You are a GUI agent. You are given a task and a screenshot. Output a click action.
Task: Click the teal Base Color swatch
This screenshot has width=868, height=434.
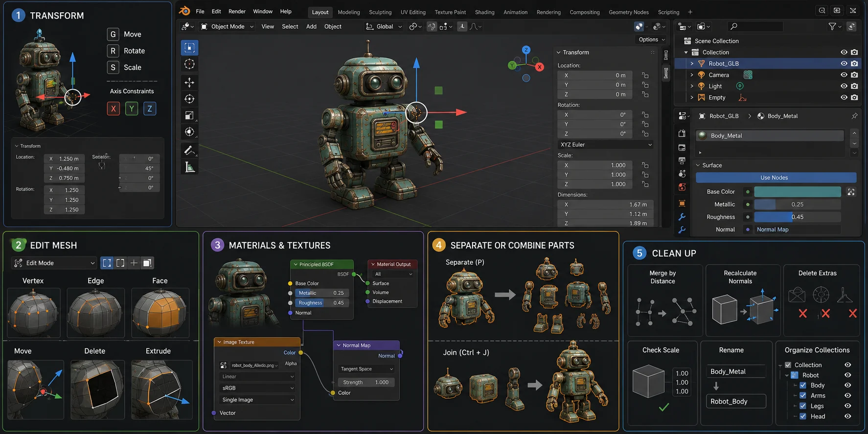[798, 192]
